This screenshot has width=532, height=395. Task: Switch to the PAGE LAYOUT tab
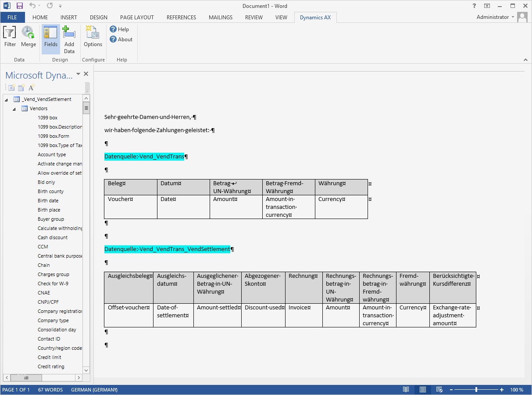(x=137, y=18)
